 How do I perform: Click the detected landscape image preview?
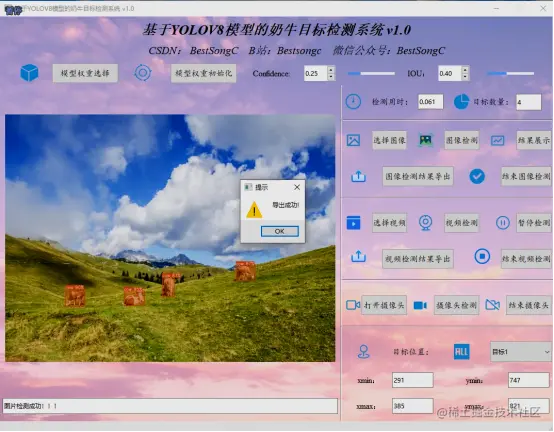tap(170, 238)
